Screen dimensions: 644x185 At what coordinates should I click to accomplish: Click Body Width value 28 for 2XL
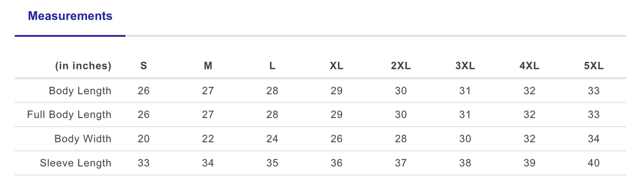[x=401, y=139]
